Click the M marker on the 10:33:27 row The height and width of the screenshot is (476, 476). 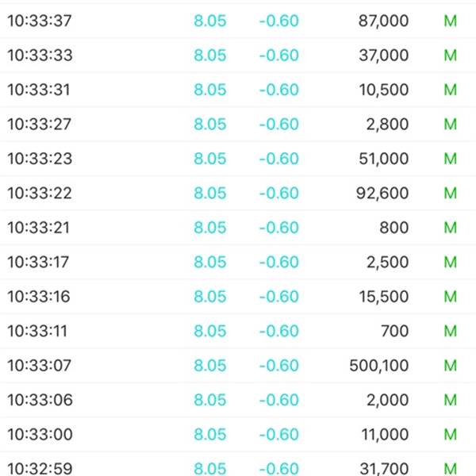point(450,125)
